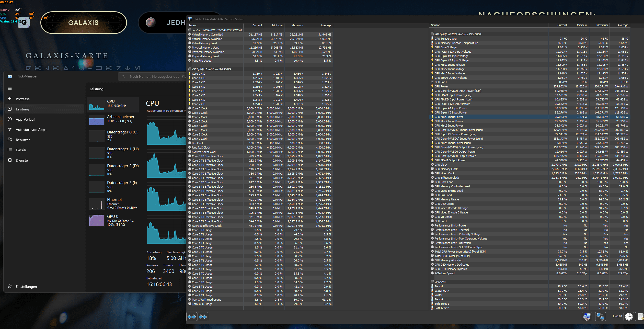Start HWiNFO logging with sheet-plus icon
This screenshot has width=644, height=329.
(640, 316)
